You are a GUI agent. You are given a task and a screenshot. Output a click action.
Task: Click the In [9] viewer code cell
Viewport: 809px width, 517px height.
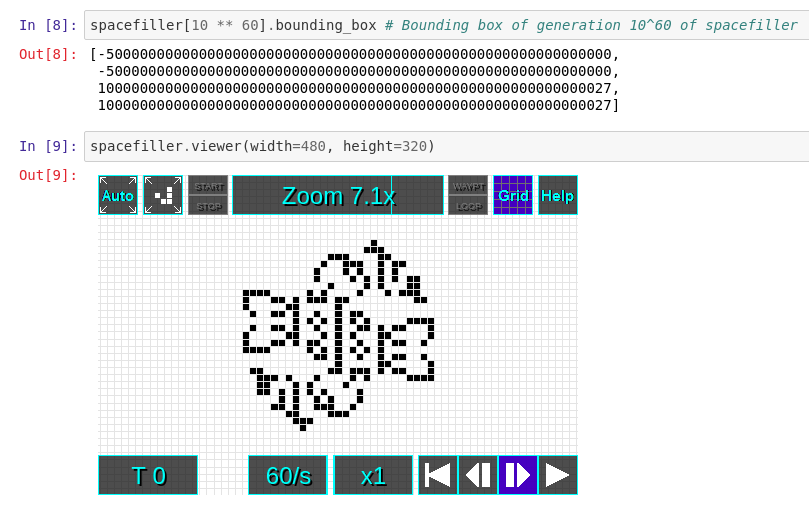pos(447,146)
